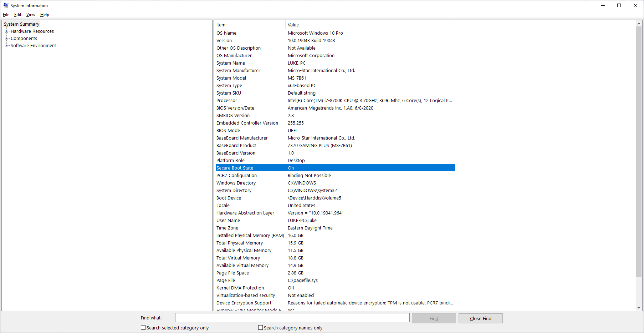Select the Available Virtual Memory row
The height and width of the screenshot is (333, 644).
(335, 266)
